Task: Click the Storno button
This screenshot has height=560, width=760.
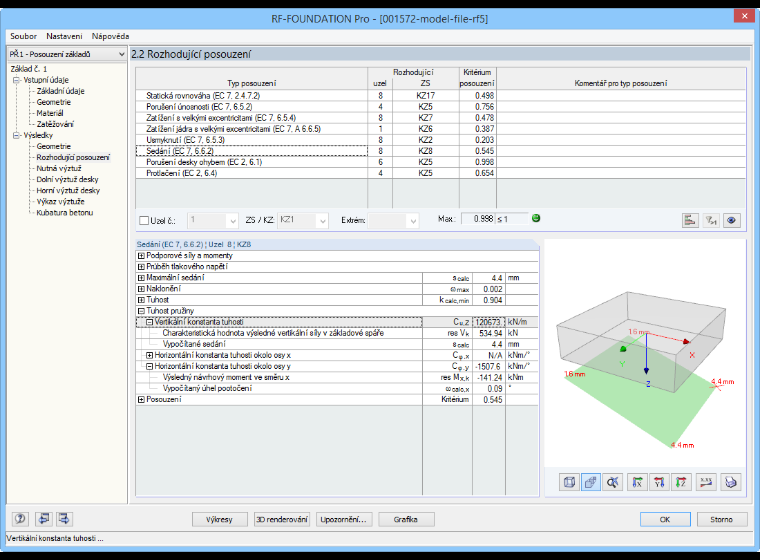Action: (722, 519)
